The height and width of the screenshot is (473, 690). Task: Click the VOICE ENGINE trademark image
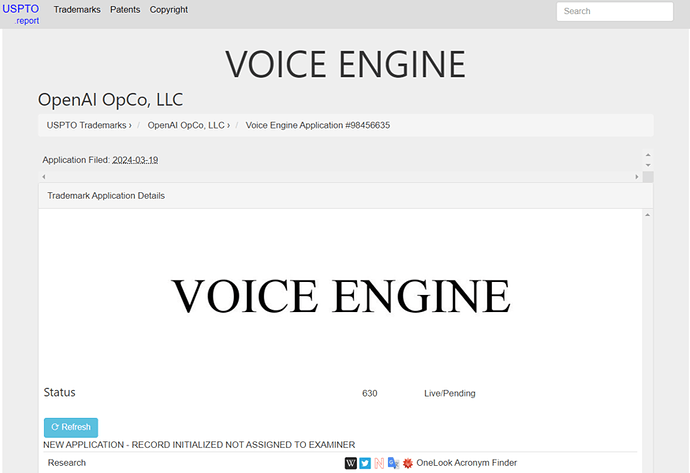point(341,296)
